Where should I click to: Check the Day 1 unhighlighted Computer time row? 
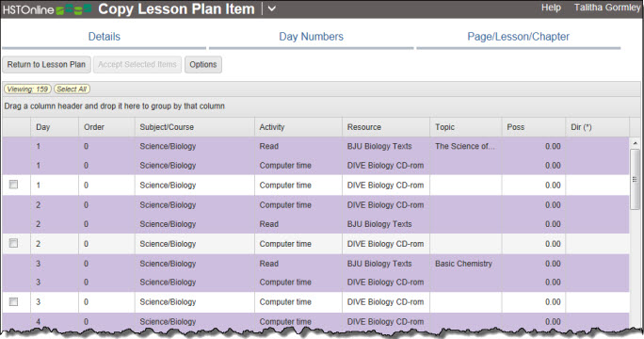(13, 185)
